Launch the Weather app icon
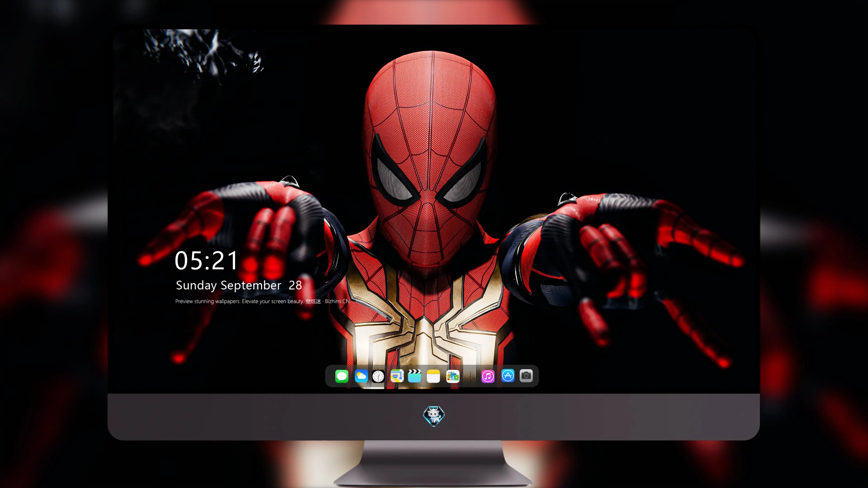Image resolution: width=868 pixels, height=488 pixels. (x=361, y=376)
